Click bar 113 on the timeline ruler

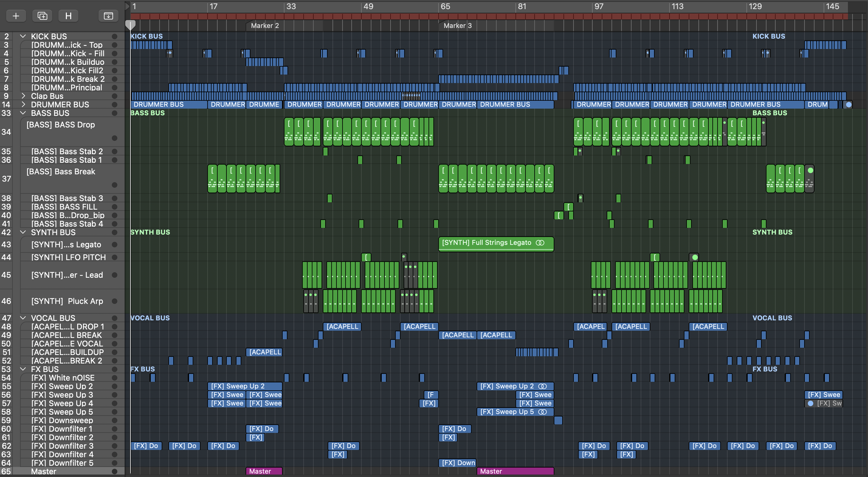pos(677,6)
